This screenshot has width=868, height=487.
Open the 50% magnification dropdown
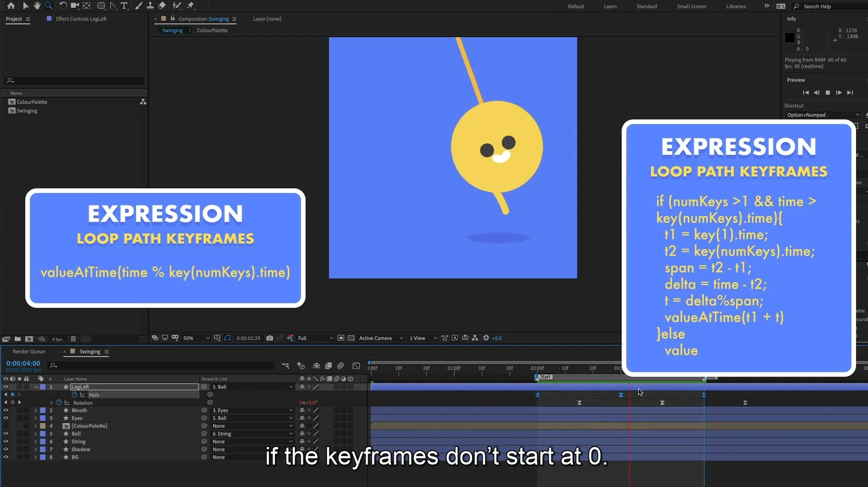coord(196,338)
